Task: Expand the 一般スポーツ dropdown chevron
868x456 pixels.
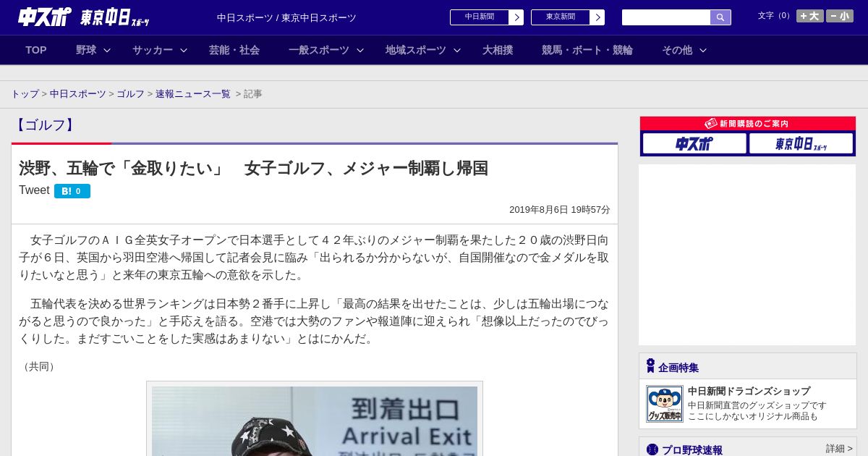Action: click(360, 50)
